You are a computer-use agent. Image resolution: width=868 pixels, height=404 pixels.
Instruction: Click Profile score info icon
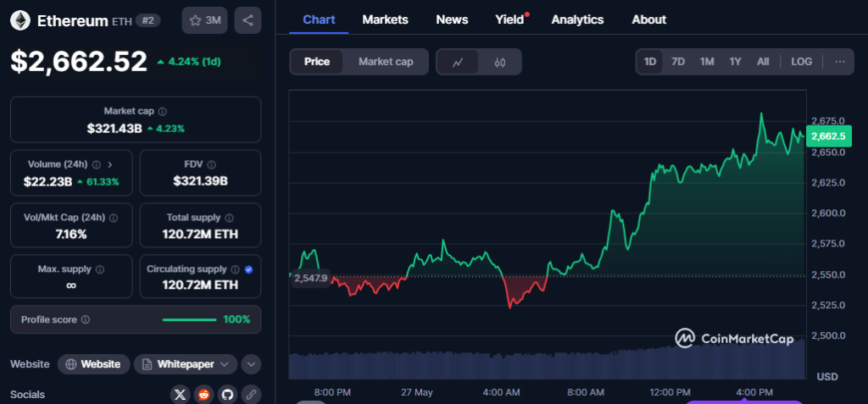[x=86, y=319]
